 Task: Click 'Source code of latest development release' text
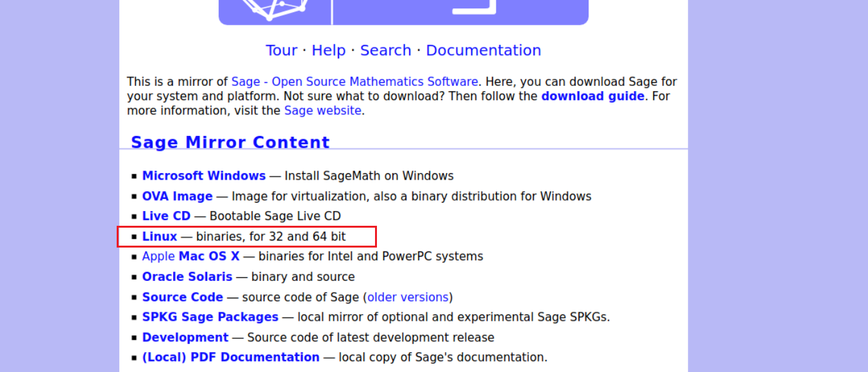pyautogui.click(x=371, y=337)
